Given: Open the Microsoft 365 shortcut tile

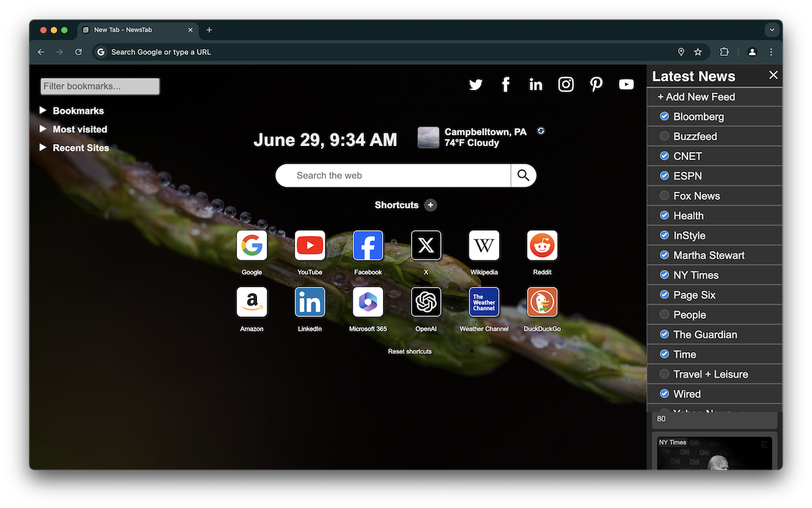Looking at the screenshot, I should point(368,302).
